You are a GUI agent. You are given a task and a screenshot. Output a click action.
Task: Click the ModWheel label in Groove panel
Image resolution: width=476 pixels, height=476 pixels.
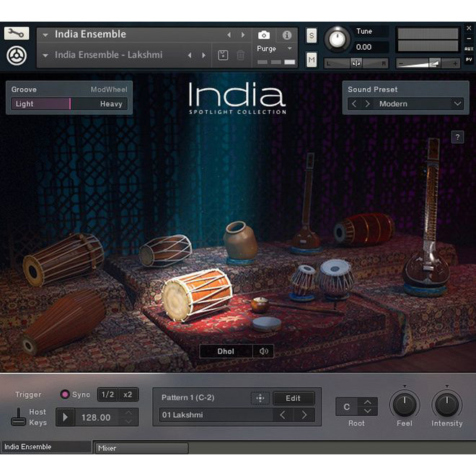tap(109, 89)
